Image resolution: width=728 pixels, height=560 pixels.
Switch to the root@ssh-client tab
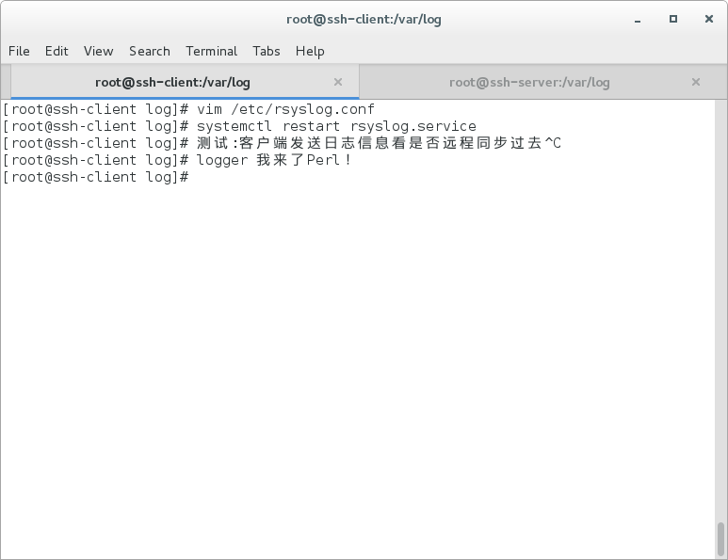[x=185, y=82]
